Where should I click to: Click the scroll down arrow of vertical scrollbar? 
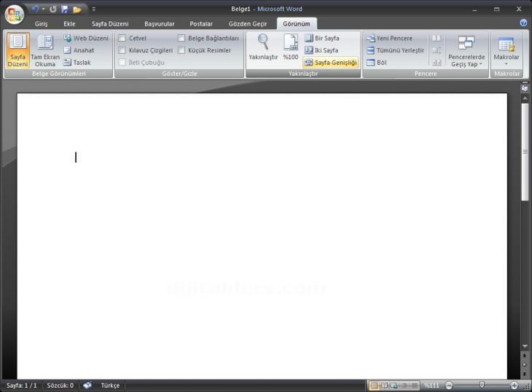[x=525, y=347]
